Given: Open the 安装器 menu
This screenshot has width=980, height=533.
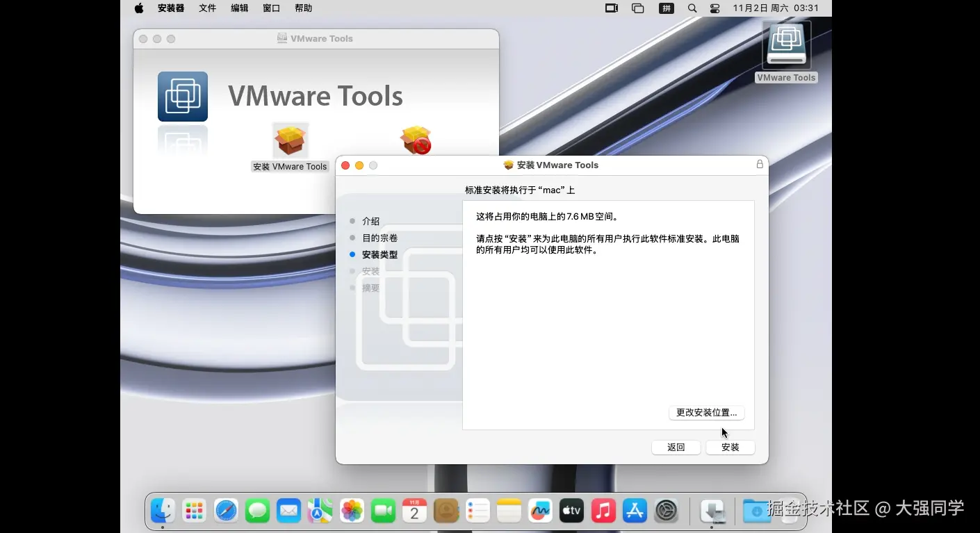Looking at the screenshot, I should (x=171, y=8).
